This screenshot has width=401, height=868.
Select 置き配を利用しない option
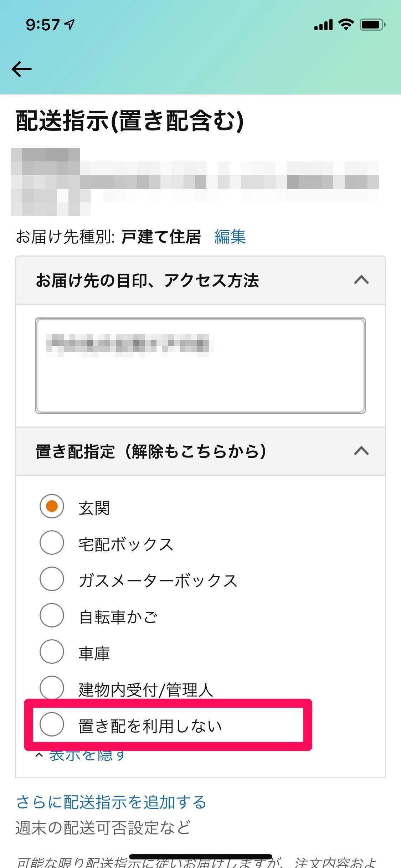[52, 724]
